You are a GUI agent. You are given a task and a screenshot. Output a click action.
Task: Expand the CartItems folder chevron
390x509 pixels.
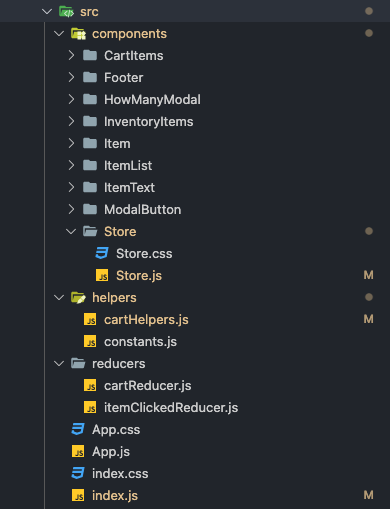[71, 55]
